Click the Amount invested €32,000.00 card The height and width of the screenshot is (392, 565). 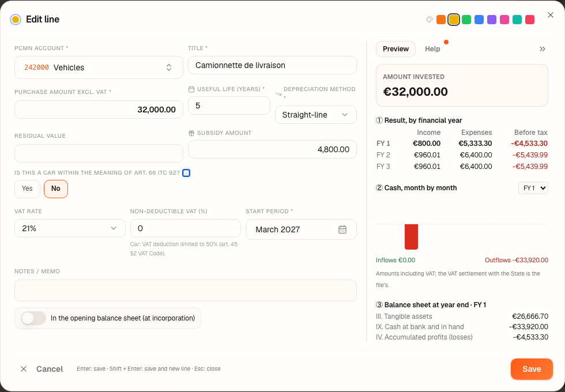[x=462, y=85]
